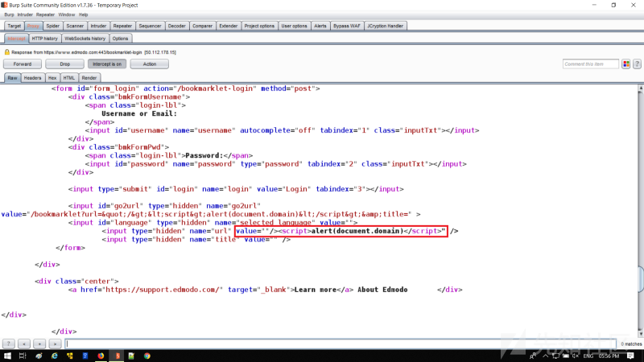644x362 pixels.
Task: Open Firefox from the taskbar
Action: (101, 356)
